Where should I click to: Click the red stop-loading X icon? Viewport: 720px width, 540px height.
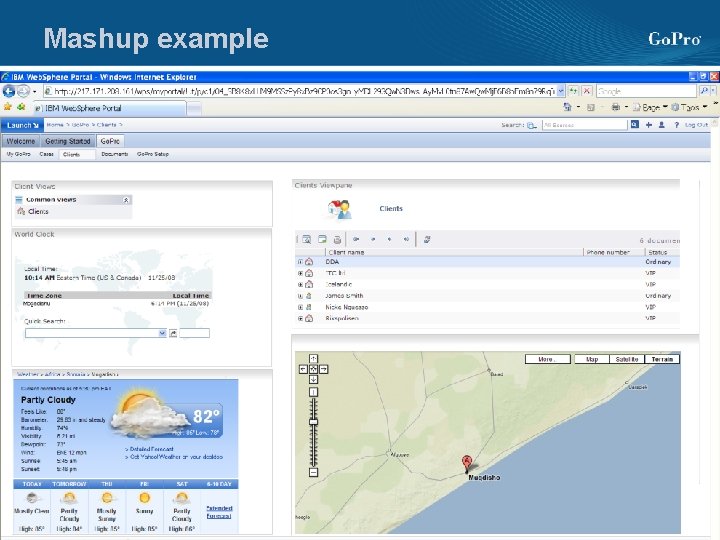coord(586,91)
